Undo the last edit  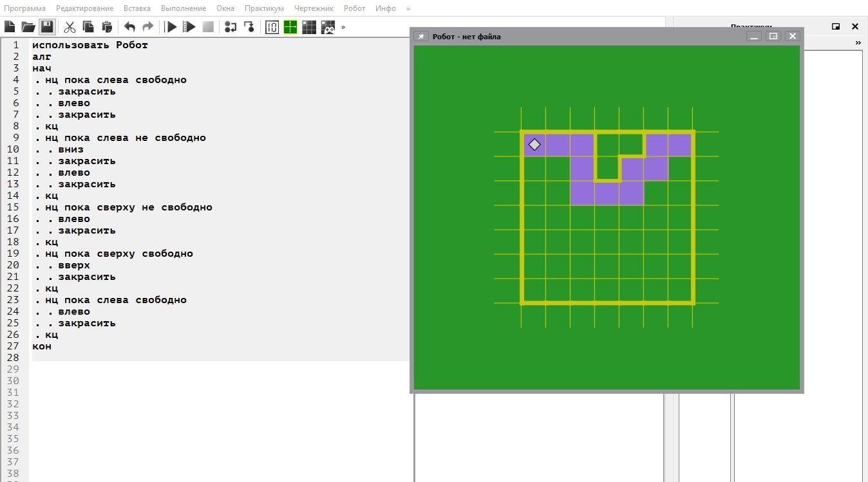(x=129, y=27)
